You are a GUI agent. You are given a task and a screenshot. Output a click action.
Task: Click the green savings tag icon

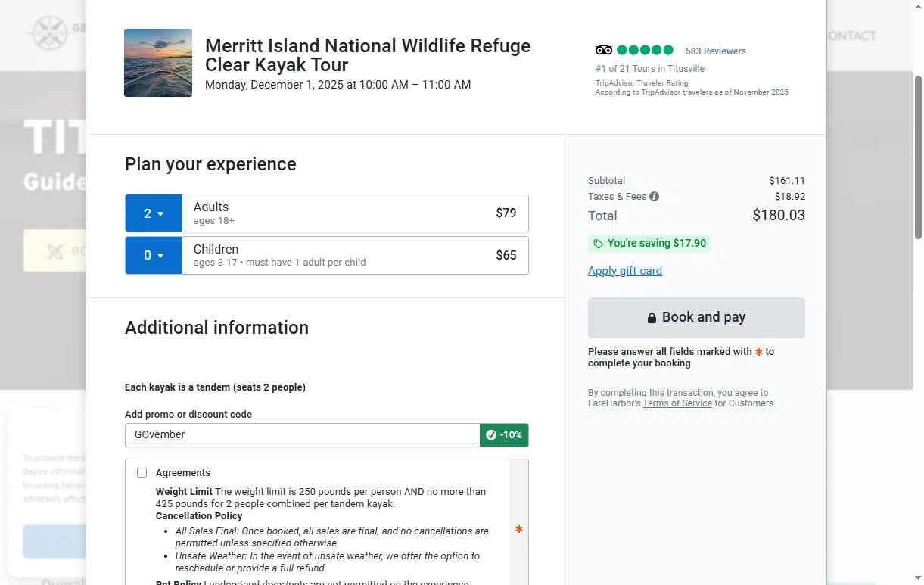(598, 244)
